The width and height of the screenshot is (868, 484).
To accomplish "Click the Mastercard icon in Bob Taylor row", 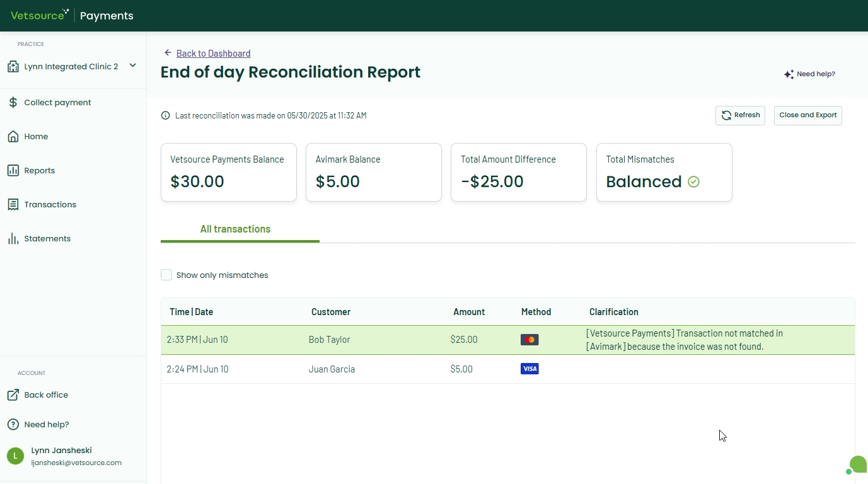I will coord(529,340).
